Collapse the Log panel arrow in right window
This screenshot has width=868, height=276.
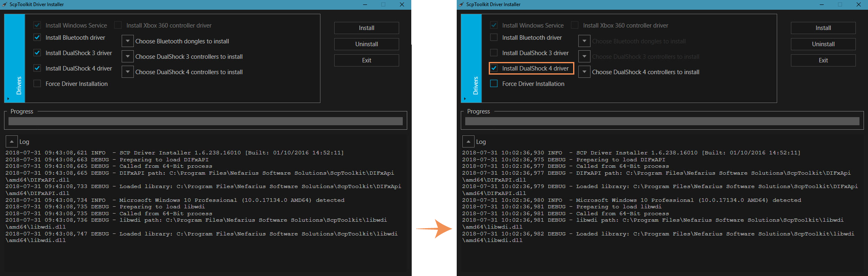click(468, 141)
